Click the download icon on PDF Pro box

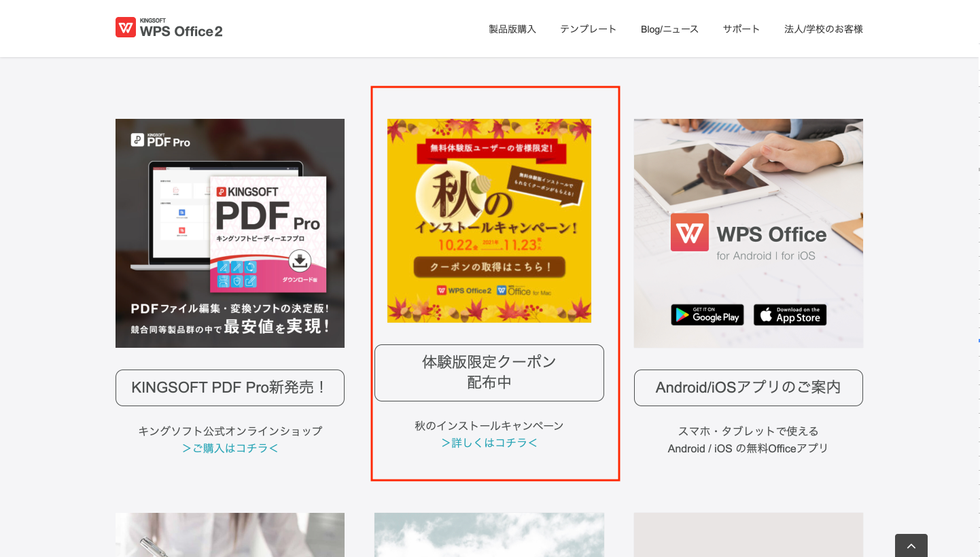tap(300, 260)
